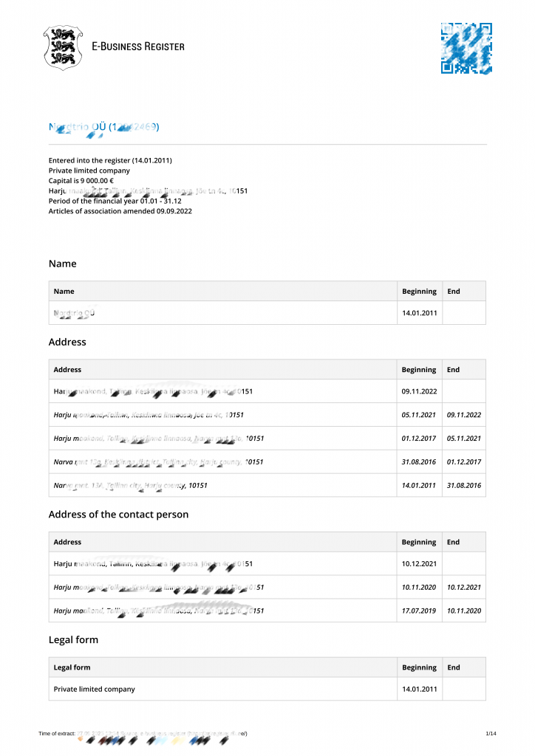This screenshot has height=756, width=535.
Task: Select the address row beginning 09.11.2022
Action: pos(267,391)
